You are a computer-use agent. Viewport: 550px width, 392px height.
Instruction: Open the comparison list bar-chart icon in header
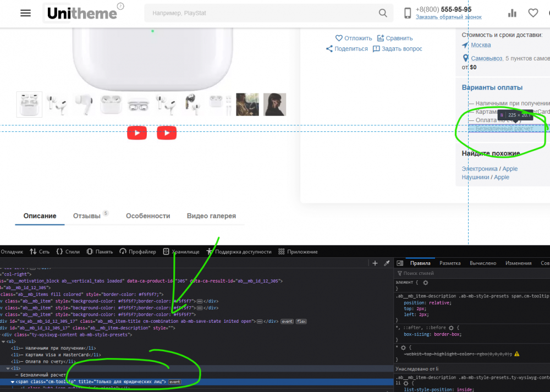click(512, 13)
